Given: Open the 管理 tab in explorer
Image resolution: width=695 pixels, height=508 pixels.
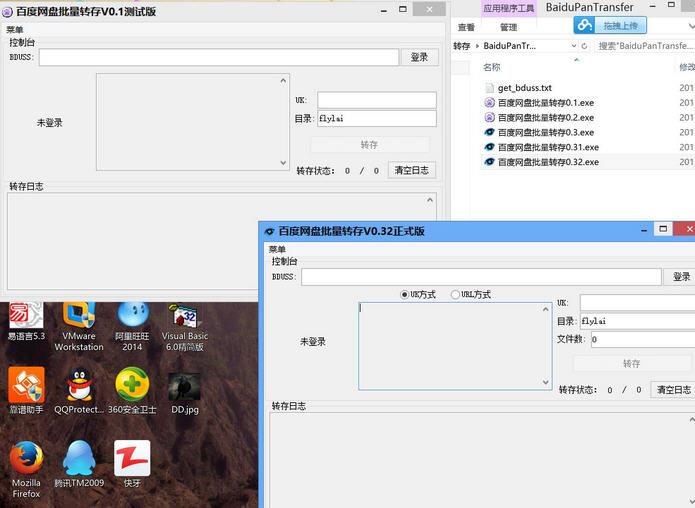Looking at the screenshot, I should 508,27.
